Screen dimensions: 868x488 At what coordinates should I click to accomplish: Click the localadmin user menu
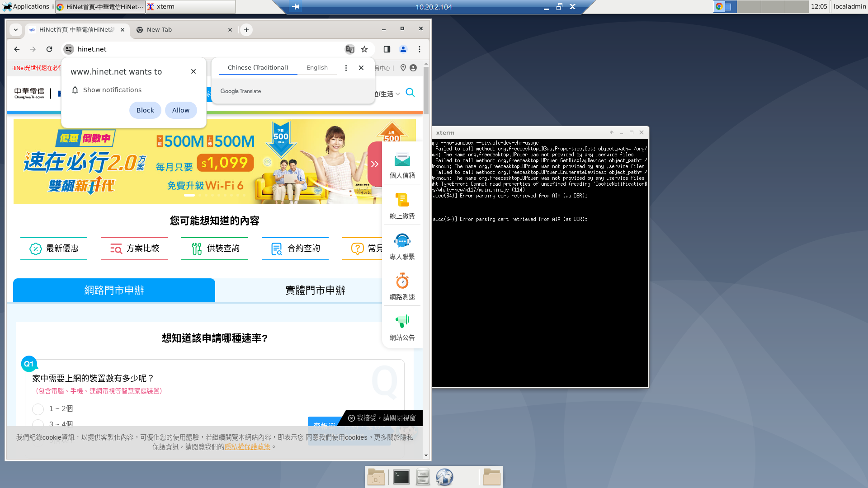tap(849, 6)
